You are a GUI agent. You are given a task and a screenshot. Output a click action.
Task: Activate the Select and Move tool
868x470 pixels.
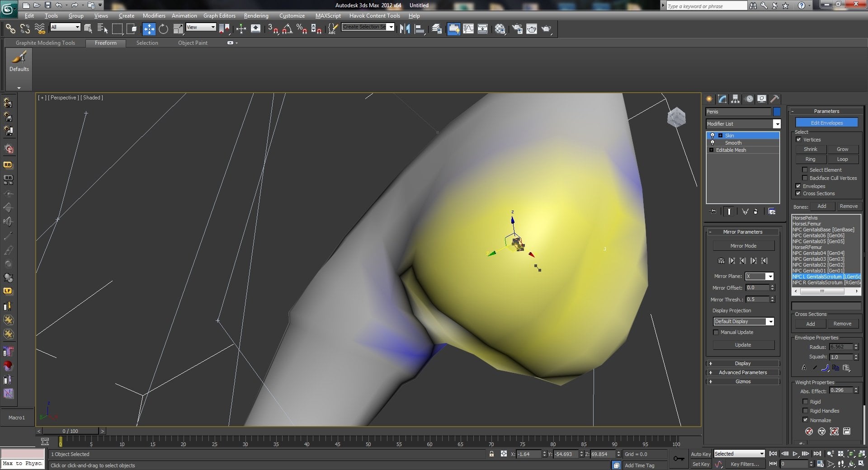tap(149, 29)
